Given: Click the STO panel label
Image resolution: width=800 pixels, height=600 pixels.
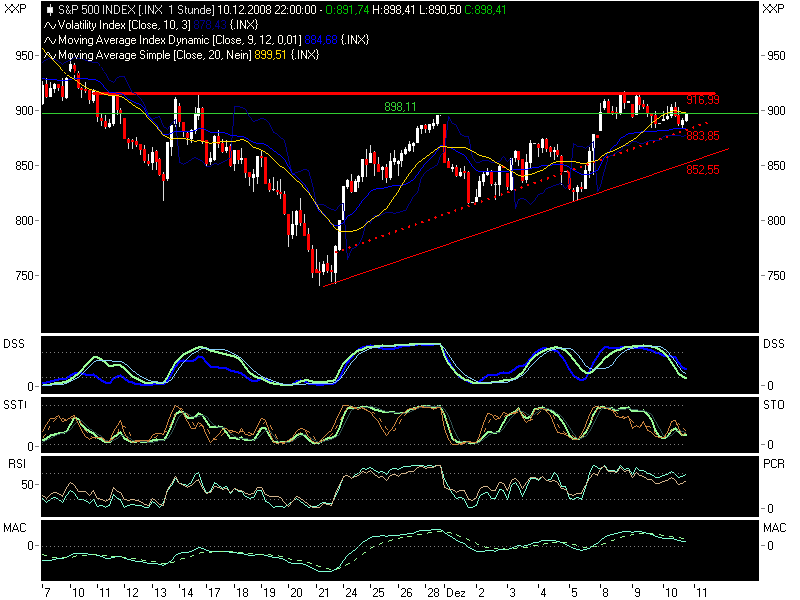Looking at the screenshot, I should pos(773,405).
